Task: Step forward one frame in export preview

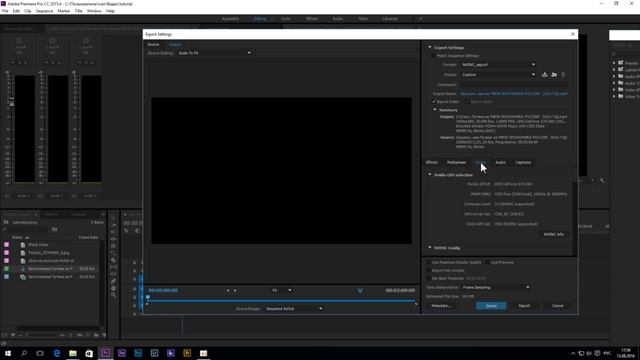Action: pyautogui.click(x=235, y=291)
